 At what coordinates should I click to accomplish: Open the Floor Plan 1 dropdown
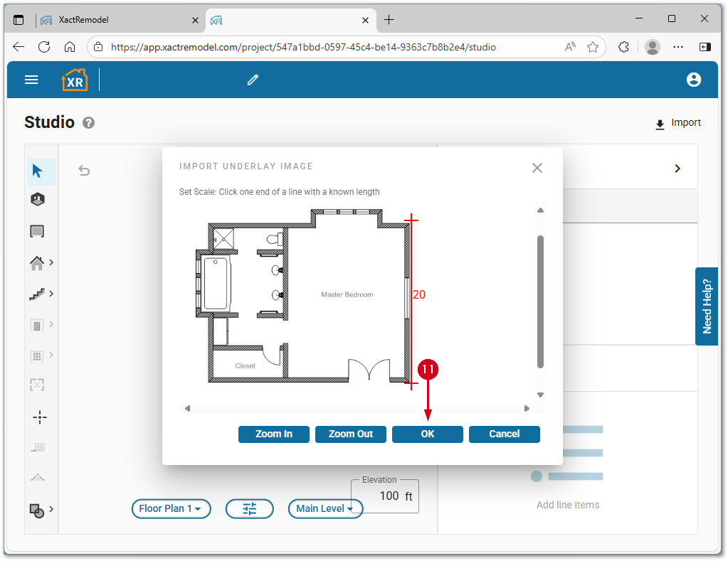pos(171,508)
